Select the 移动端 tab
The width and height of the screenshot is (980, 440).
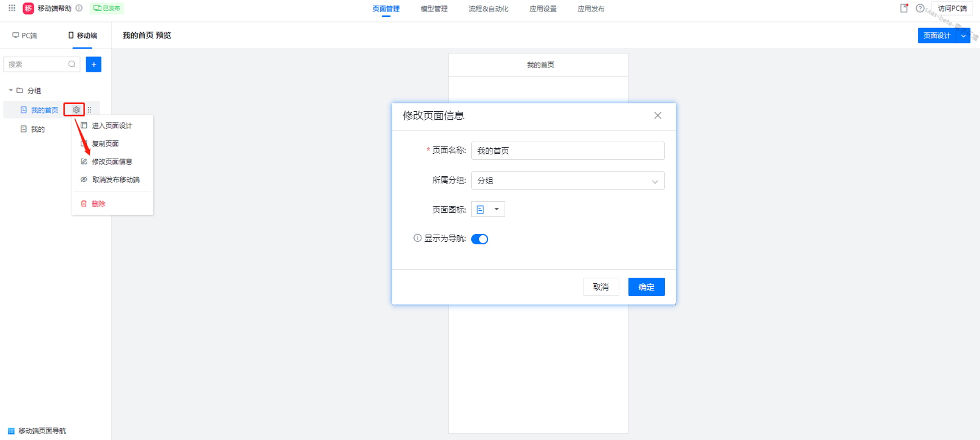click(x=83, y=36)
